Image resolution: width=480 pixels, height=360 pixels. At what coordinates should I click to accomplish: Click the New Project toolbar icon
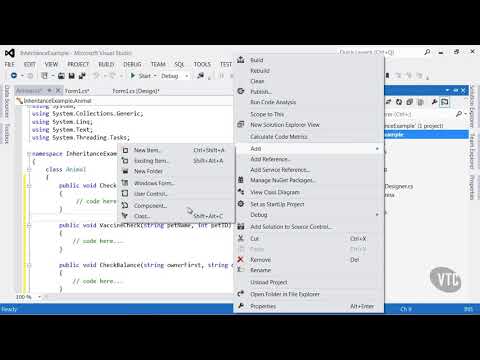tap(44, 76)
